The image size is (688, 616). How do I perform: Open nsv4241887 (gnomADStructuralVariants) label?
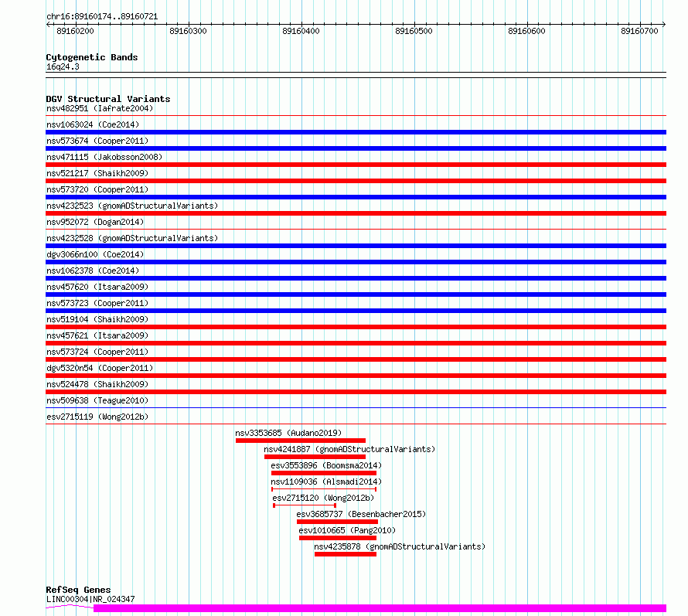(x=349, y=449)
